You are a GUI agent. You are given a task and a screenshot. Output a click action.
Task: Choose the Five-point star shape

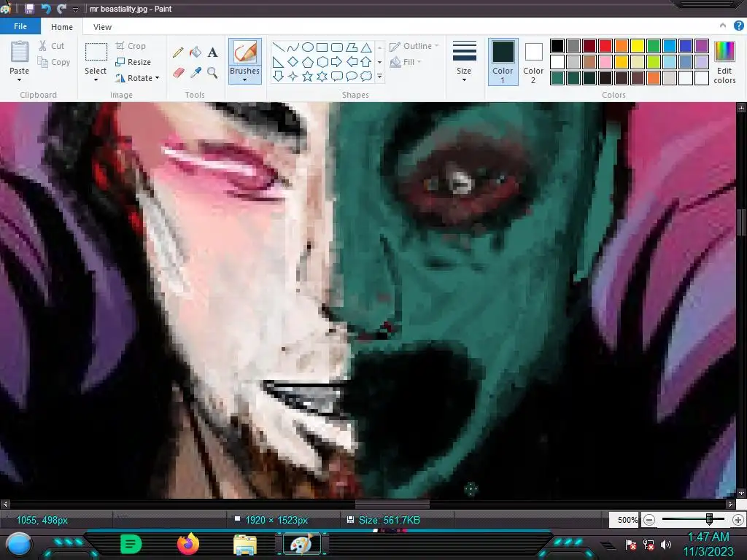pyautogui.click(x=308, y=76)
